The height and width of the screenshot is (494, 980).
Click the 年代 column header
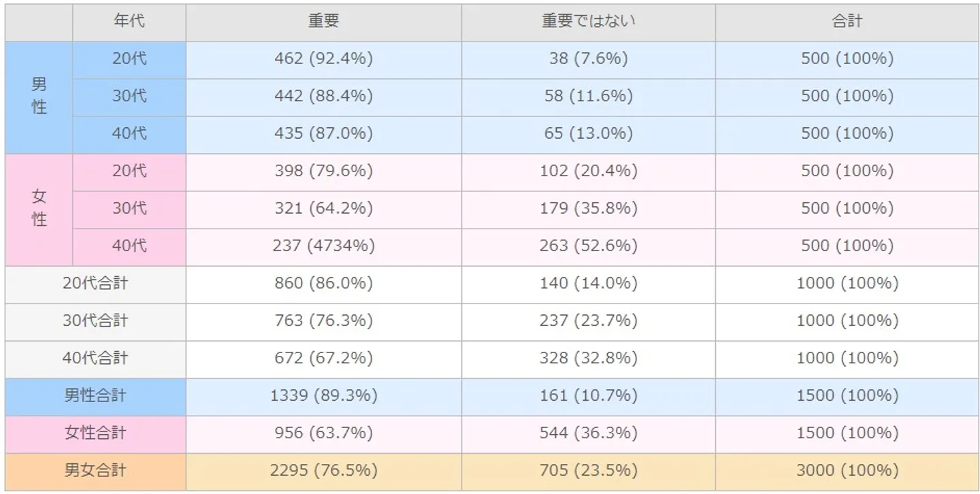[129, 22]
